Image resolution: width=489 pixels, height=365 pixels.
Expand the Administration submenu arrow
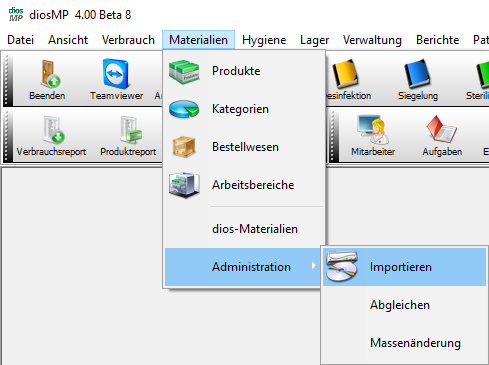click(x=314, y=266)
